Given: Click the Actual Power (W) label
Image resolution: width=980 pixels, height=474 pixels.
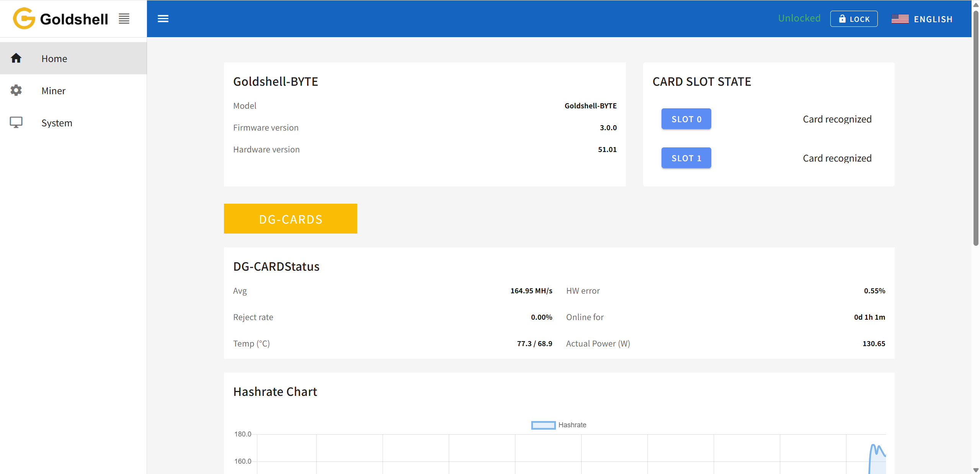Looking at the screenshot, I should point(598,343).
